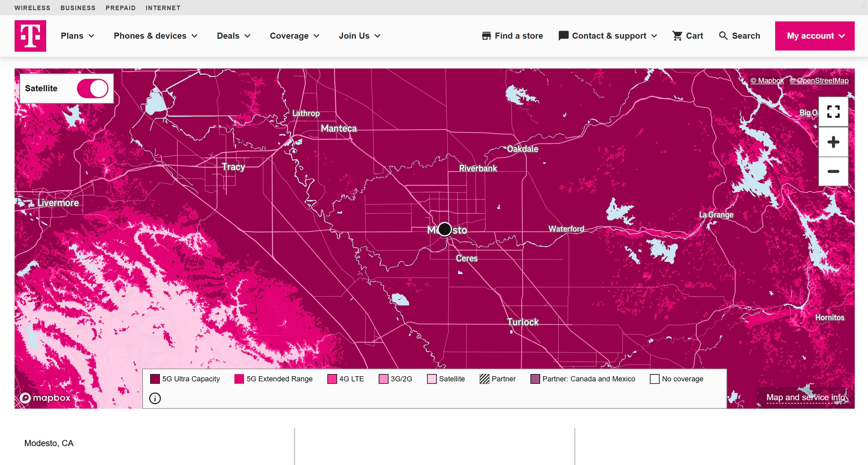Click the chat bubble icon for support
This screenshot has width=868, height=465.
coord(563,36)
